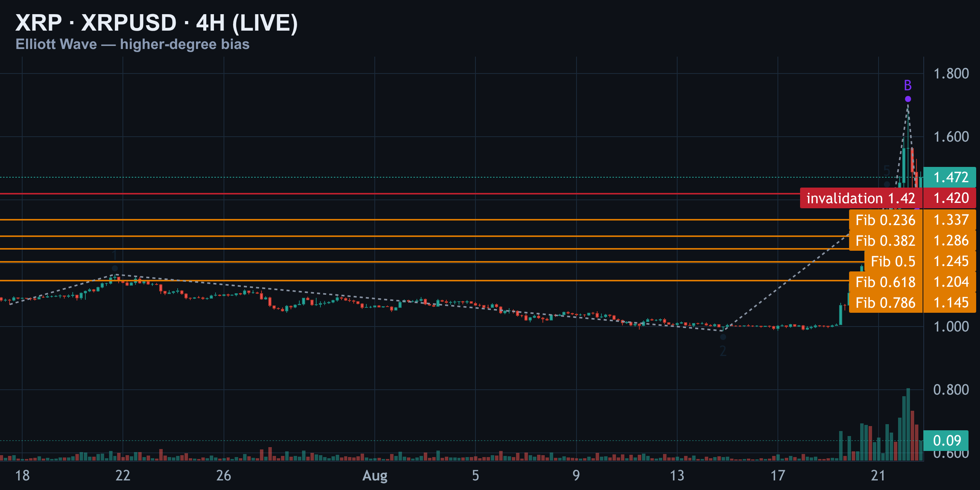This screenshot has height=490, width=980.
Task: Click the Aug date axis label
Action: 375,476
